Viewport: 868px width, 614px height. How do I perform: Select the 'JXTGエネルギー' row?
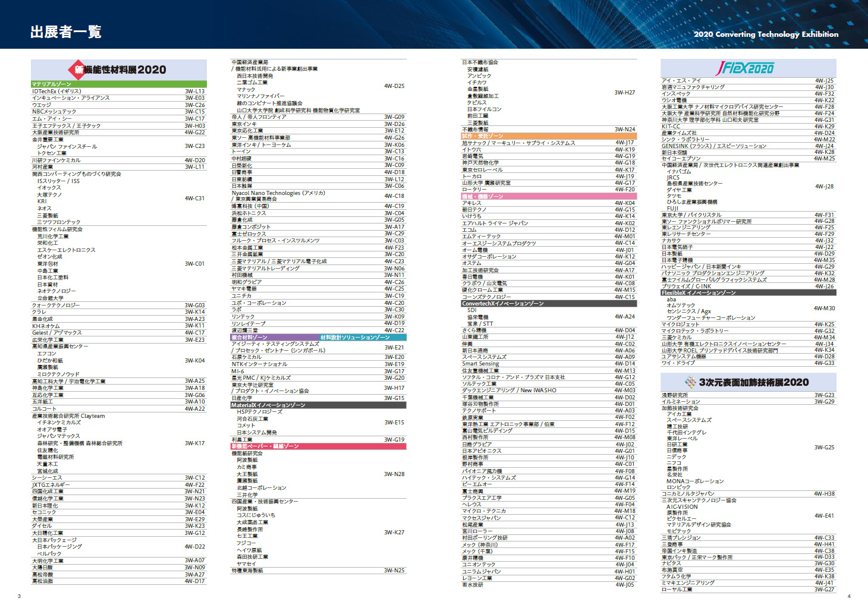(119, 485)
